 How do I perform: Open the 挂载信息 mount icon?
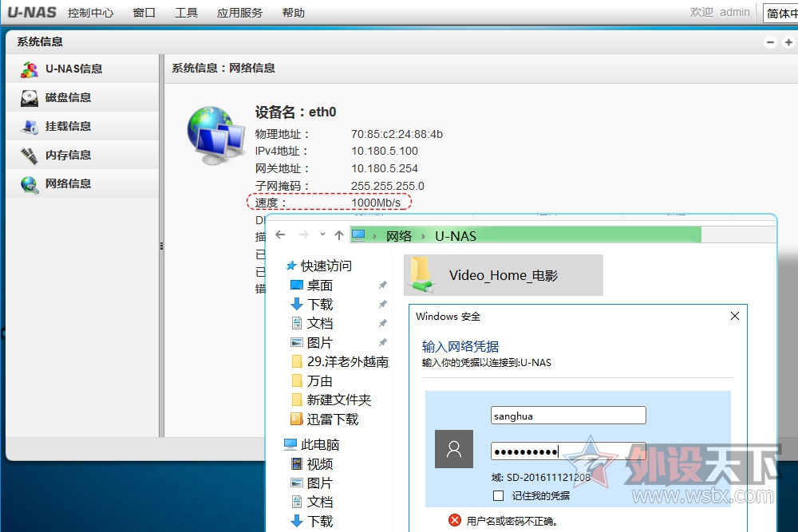pos(30,127)
